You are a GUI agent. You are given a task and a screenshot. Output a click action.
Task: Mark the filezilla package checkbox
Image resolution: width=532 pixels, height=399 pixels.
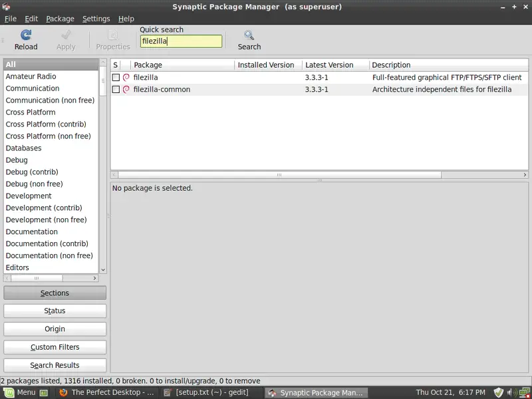[x=116, y=77]
